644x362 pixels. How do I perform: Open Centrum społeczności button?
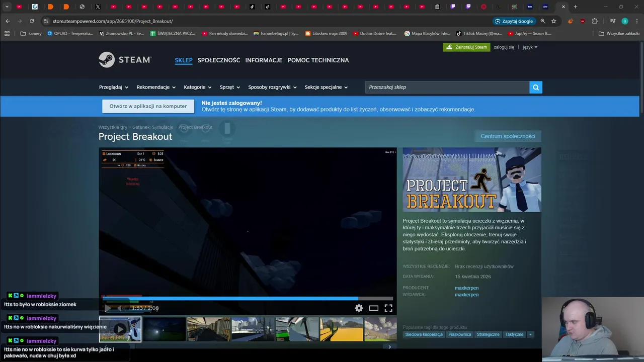[x=508, y=136]
